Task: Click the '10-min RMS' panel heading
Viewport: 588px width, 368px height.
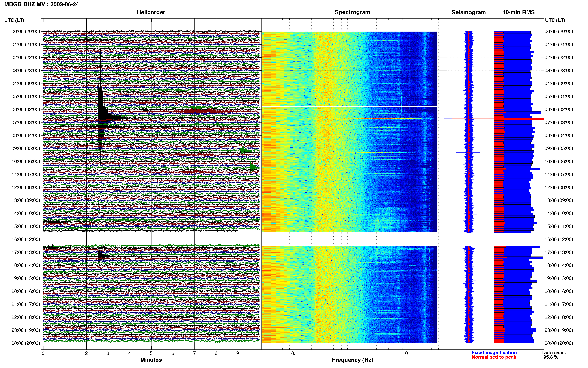Action: click(x=518, y=12)
